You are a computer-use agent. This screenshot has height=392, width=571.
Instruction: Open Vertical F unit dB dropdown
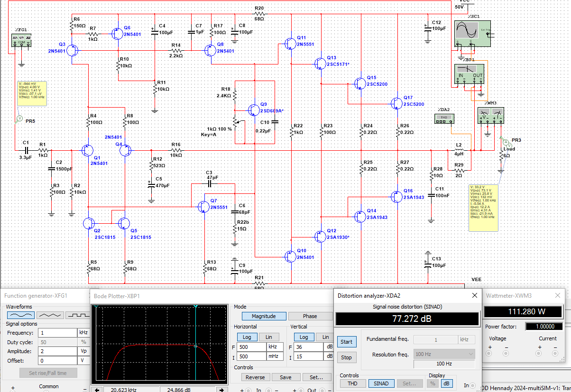(x=329, y=346)
